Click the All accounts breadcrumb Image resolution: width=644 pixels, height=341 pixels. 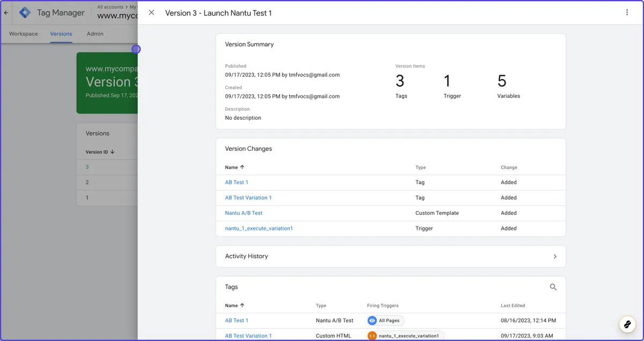pos(110,7)
